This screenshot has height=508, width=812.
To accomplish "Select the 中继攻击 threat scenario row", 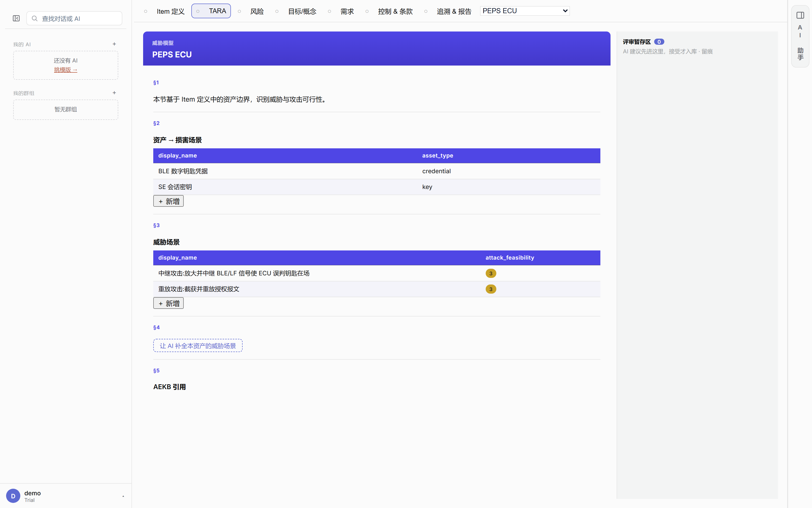I will 377,273.
